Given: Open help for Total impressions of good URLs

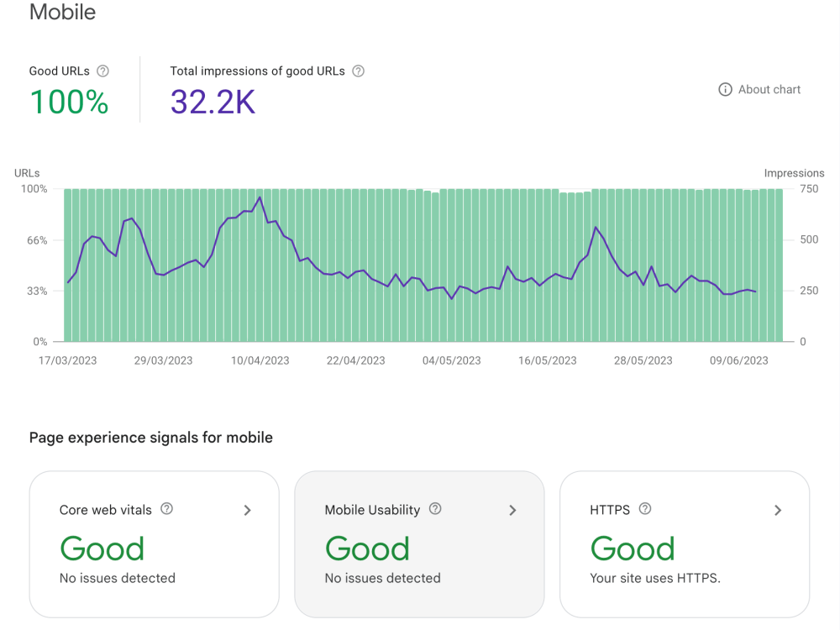Looking at the screenshot, I should click(359, 71).
